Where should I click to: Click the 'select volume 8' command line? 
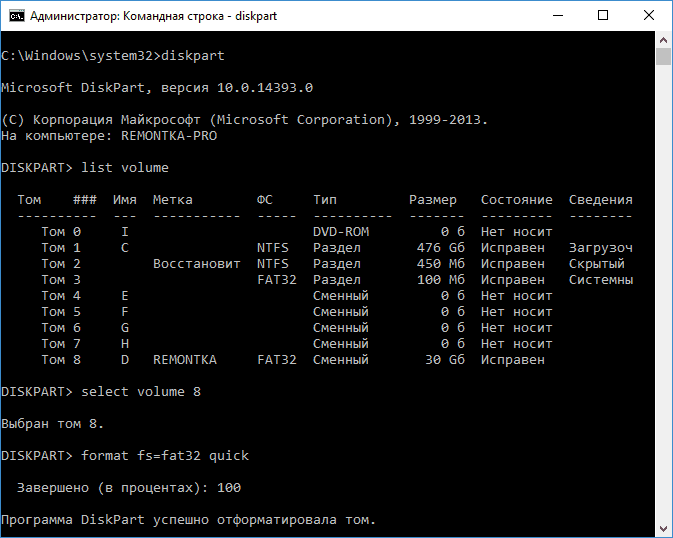(101, 392)
